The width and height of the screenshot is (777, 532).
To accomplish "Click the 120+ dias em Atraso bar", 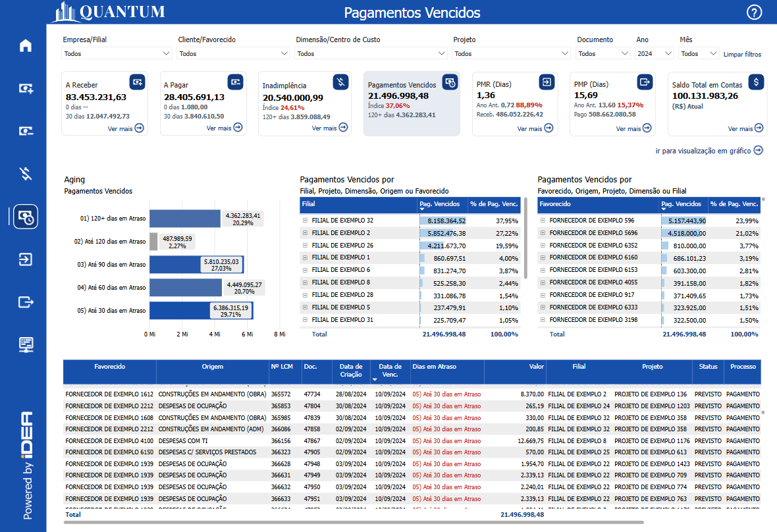I will click(184, 219).
